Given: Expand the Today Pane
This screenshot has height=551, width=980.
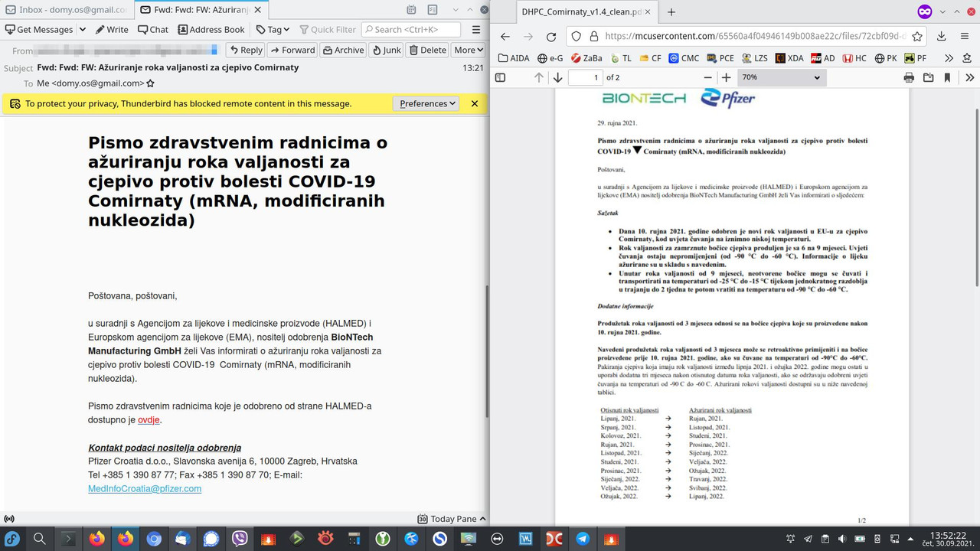Looking at the screenshot, I should [452, 519].
